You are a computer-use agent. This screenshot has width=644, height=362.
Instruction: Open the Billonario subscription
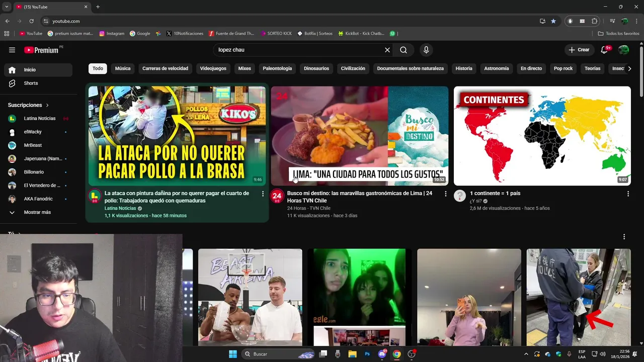tap(38, 172)
